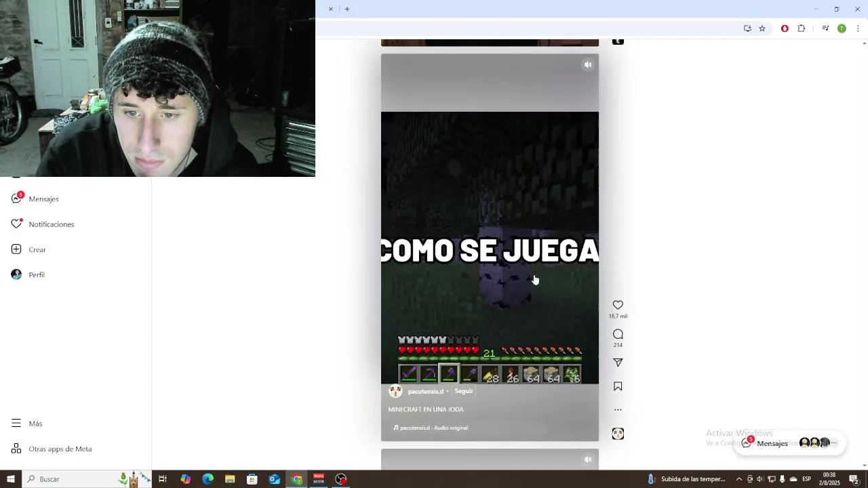Click the Notificaciones heart icon in sidebar
The image size is (868, 488).
click(16, 224)
